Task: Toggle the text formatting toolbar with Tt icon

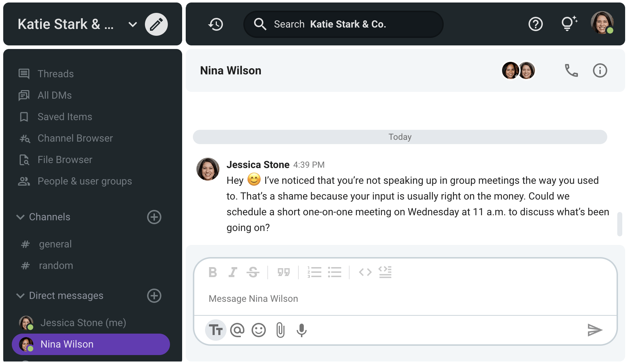Action: click(215, 330)
